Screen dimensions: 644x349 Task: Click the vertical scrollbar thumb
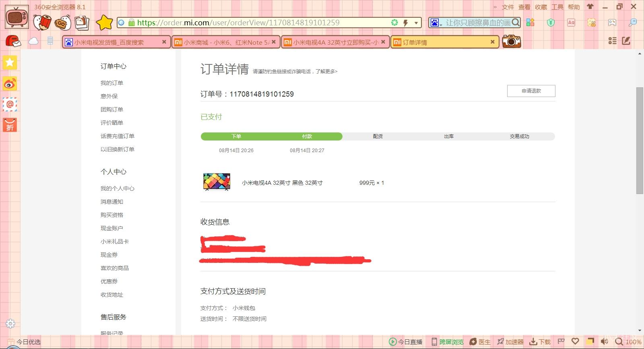pos(640,140)
